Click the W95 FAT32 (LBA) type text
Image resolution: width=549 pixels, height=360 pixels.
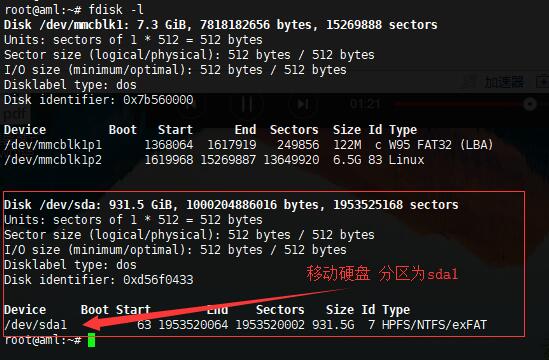pos(441,145)
